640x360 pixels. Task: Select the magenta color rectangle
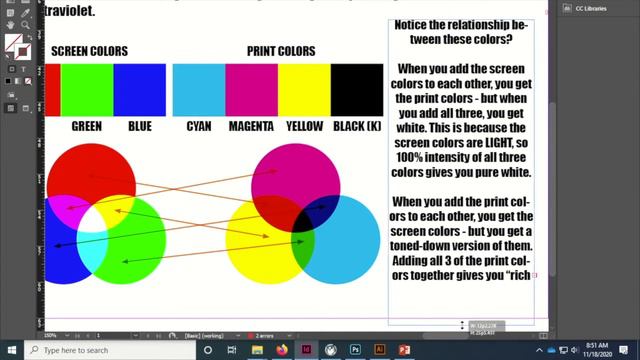pos(252,90)
